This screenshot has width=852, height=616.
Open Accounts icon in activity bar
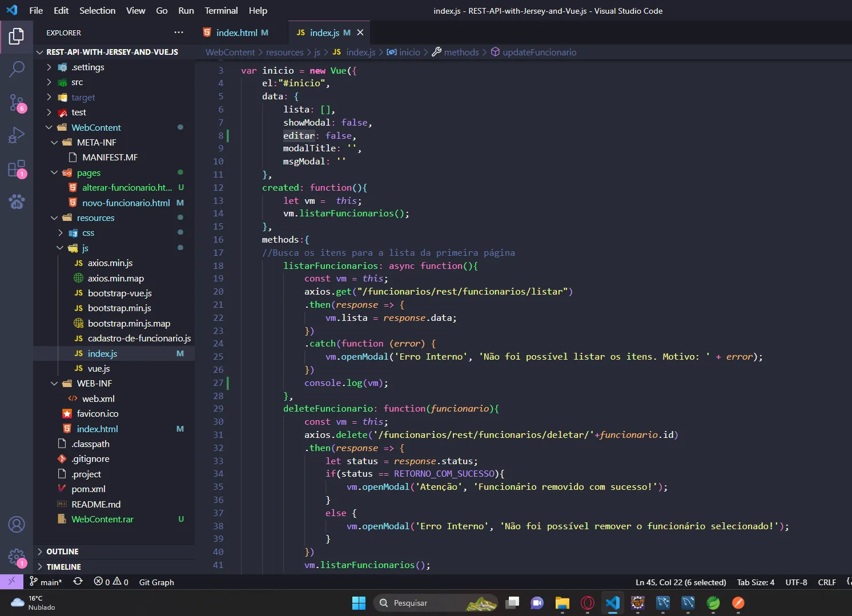pos(17,524)
